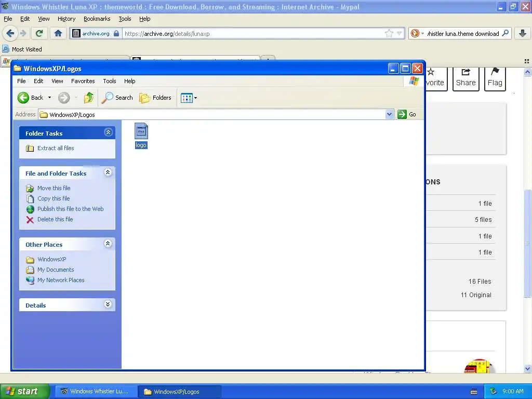Viewport: 532px width, 399px height.
Task: Open the Explorer Tools menu
Action: (110, 81)
